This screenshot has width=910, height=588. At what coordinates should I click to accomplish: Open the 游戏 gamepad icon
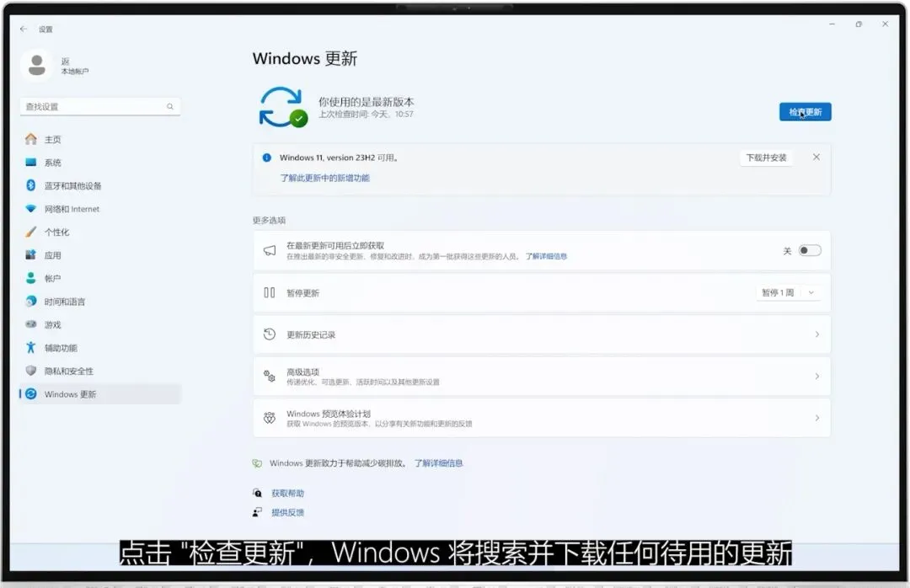point(31,324)
